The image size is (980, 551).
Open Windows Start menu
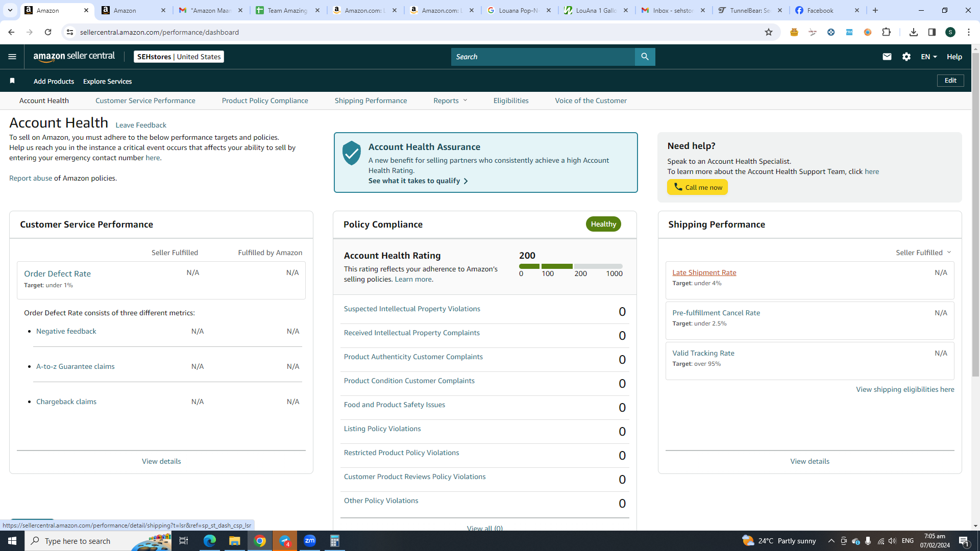pyautogui.click(x=12, y=541)
